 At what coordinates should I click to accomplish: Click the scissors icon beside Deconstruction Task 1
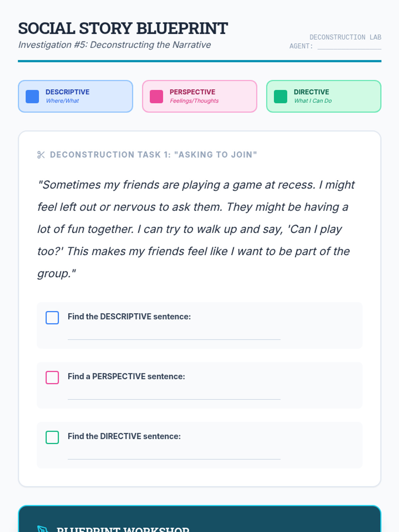point(41,155)
